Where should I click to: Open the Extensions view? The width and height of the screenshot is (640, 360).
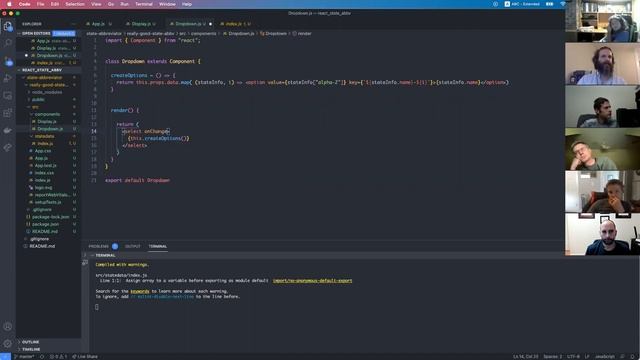click(x=8, y=113)
